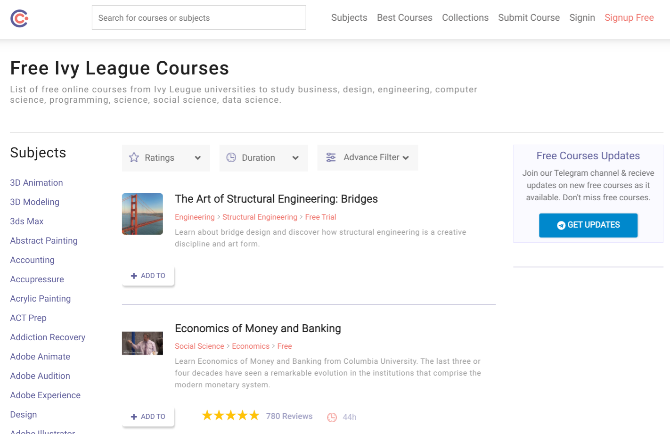Click plus icon for Money and Banking Add To
The image size is (670, 434).
pos(134,417)
